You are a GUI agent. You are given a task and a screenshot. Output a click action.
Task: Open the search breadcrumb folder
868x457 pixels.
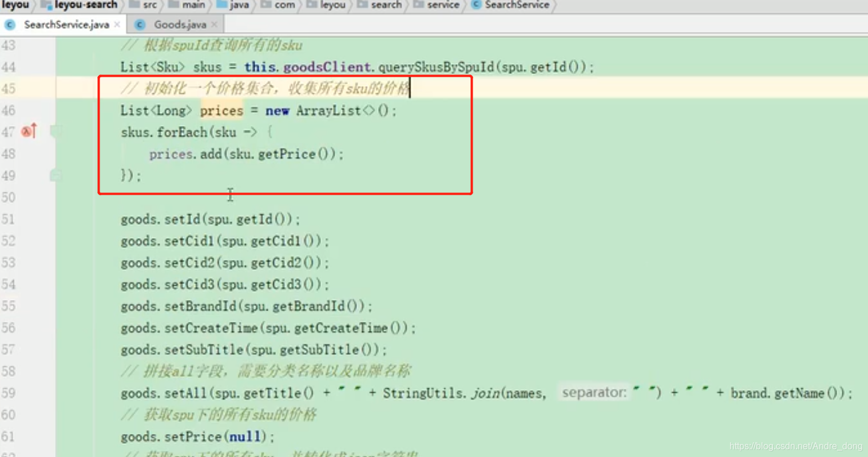(x=386, y=5)
